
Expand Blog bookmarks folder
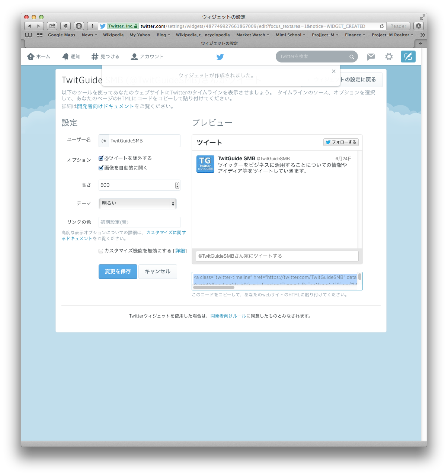163,35
